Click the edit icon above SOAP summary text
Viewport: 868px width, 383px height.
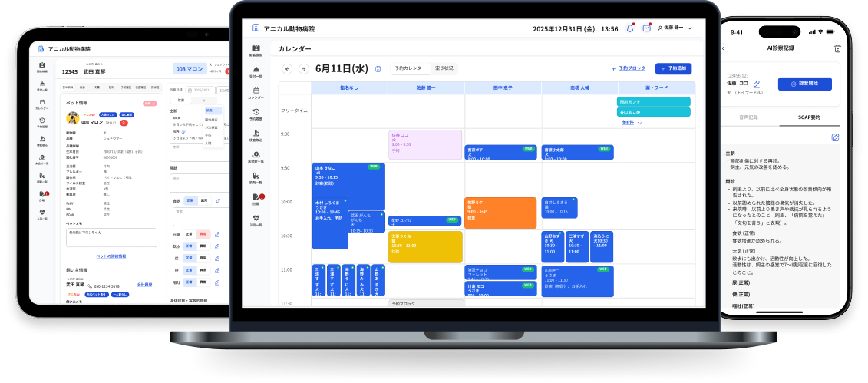835,137
